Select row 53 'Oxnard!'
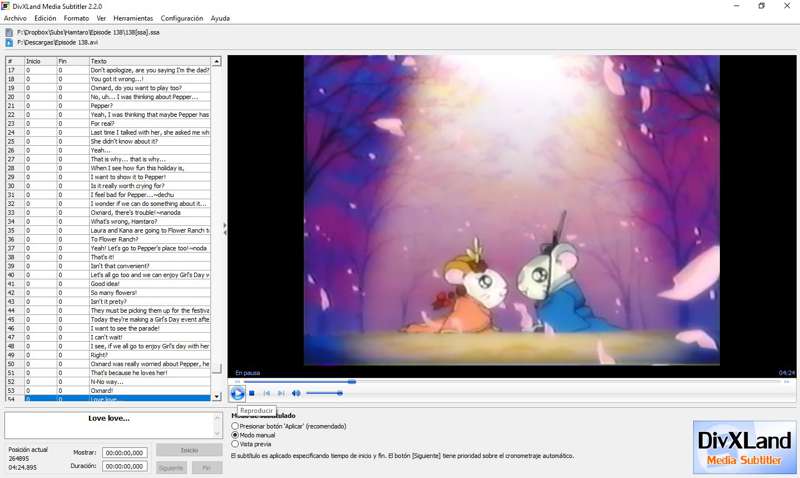 108,391
